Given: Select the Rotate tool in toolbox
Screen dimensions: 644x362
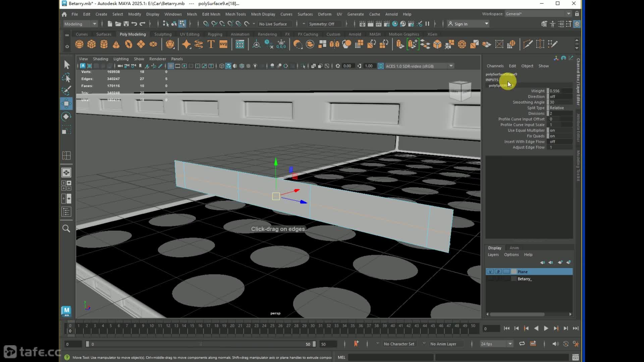Looking at the screenshot, I should [x=66, y=117].
